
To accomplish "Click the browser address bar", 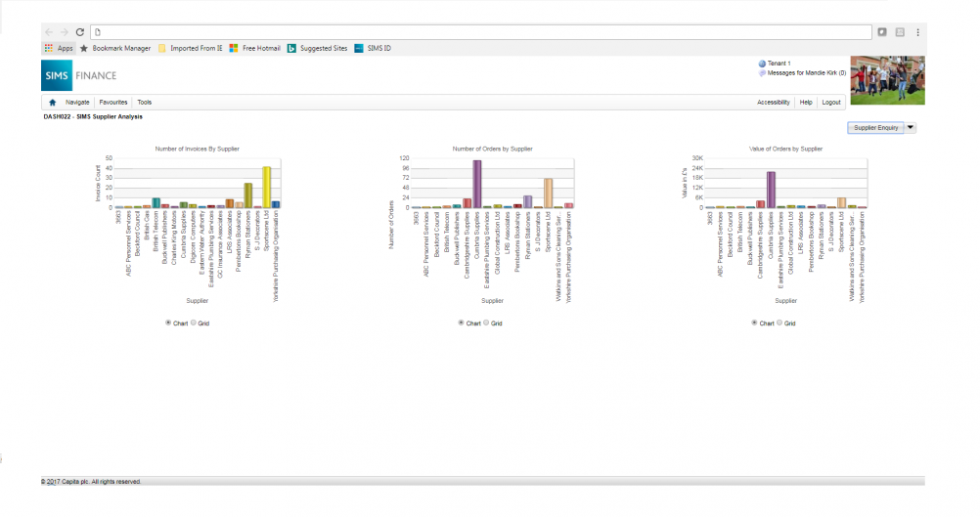I will pyautogui.click(x=481, y=32).
